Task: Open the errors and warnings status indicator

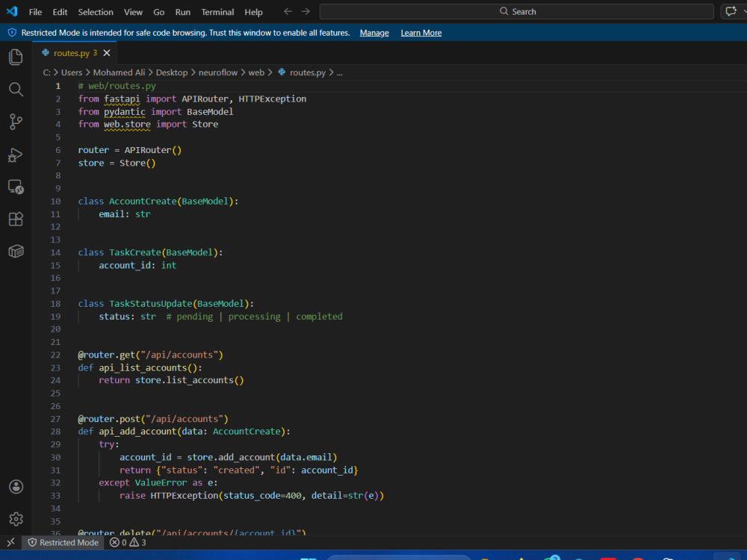Action: [128, 542]
